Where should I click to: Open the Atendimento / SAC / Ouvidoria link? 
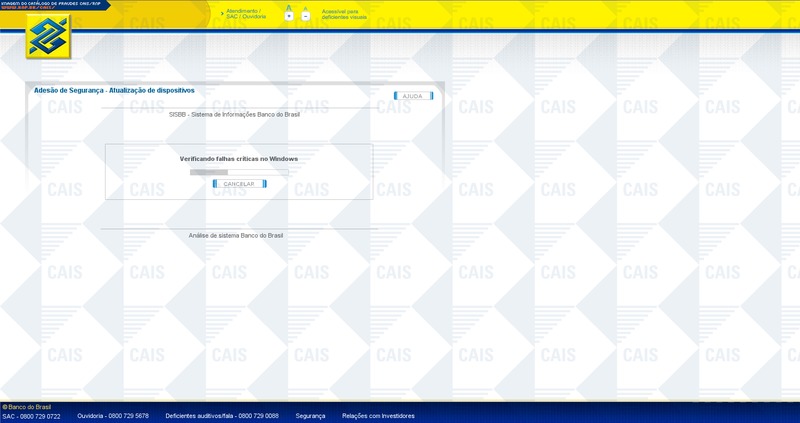(246, 14)
